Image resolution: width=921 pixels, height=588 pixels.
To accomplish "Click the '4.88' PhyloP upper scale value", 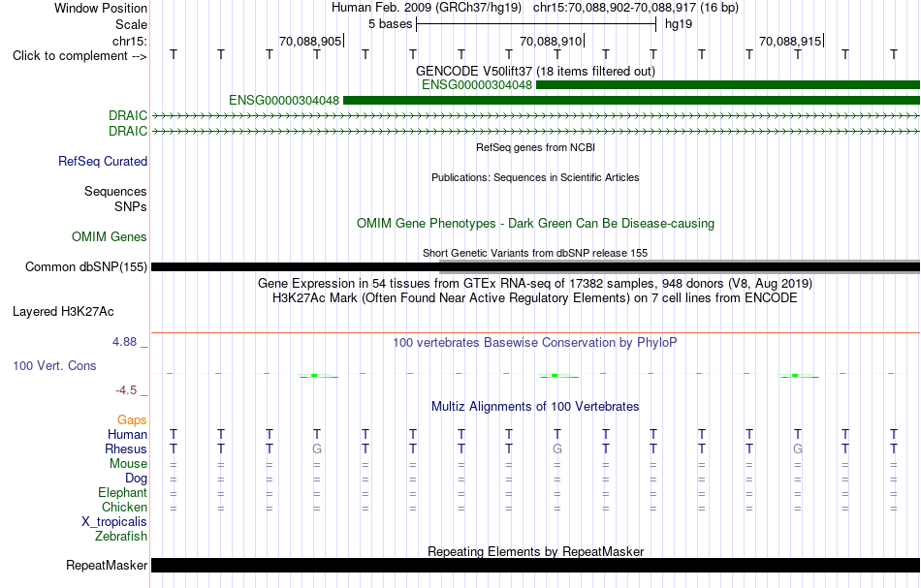I will (x=124, y=342).
